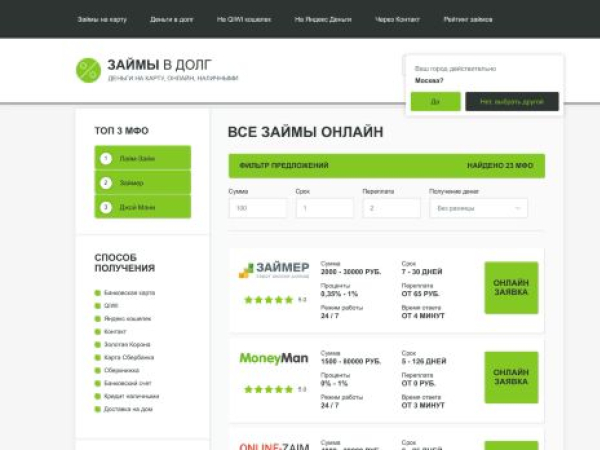This screenshot has height=450, width=600.
Task: Click Найдено 23 МФО text
Action: click(x=500, y=166)
